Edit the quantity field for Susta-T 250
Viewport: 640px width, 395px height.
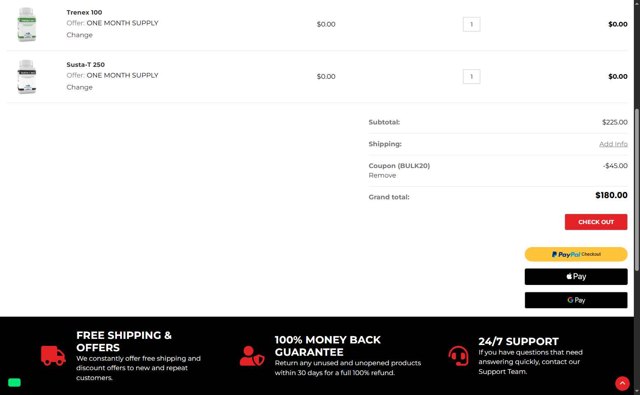pyautogui.click(x=471, y=76)
